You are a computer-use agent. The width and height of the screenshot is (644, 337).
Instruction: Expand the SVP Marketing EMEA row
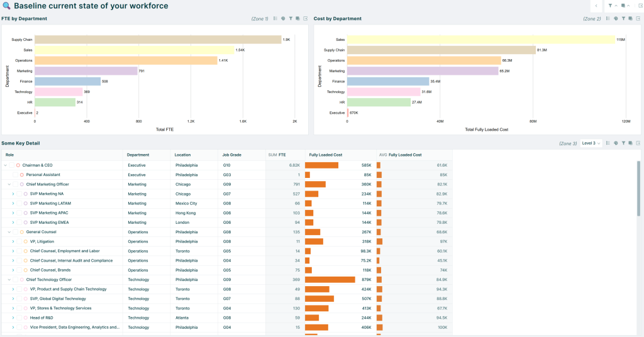click(x=13, y=223)
